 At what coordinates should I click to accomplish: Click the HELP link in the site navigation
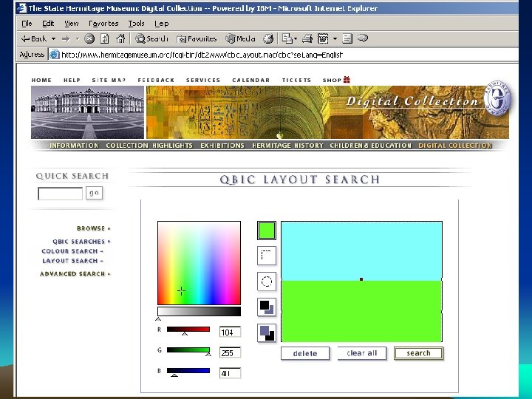click(x=72, y=80)
